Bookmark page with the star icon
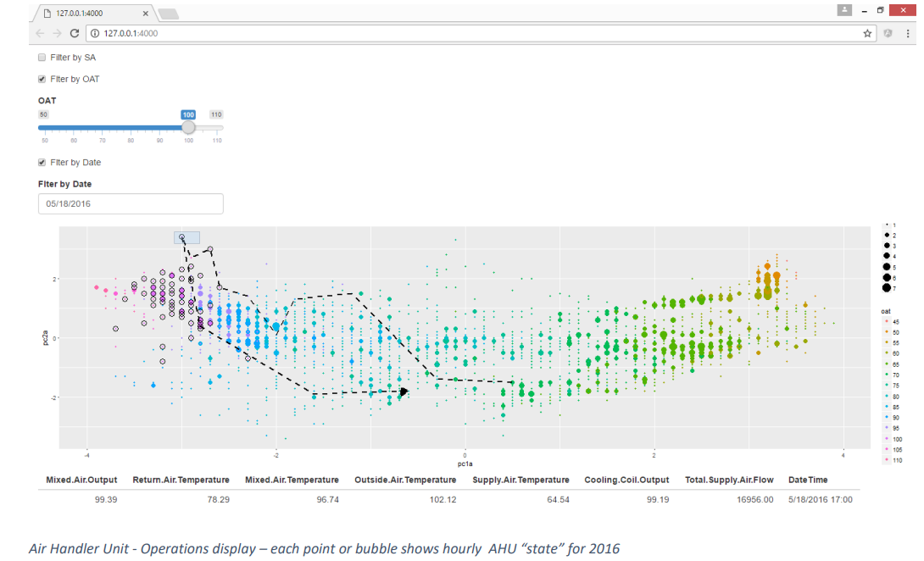Image resolution: width=924 pixels, height=561 pixels. pyautogui.click(x=867, y=33)
